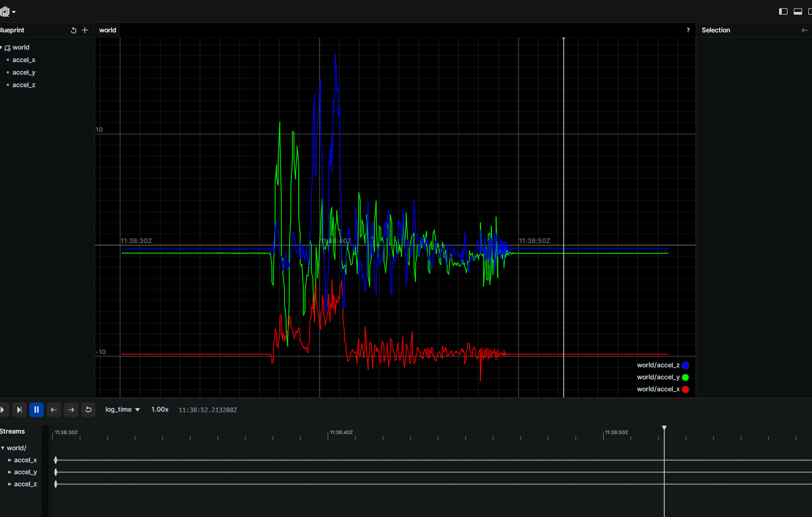Select the world view tab

(x=108, y=30)
